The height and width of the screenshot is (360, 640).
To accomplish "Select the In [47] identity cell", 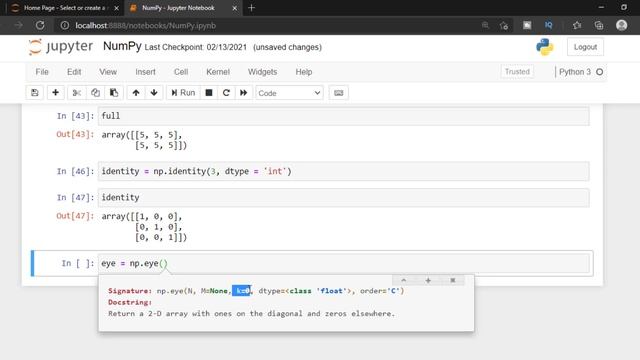I will pos(344,198).
